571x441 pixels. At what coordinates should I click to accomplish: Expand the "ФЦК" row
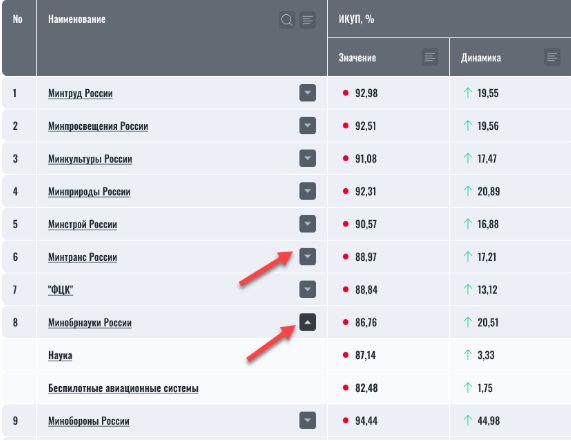(308, 290)
